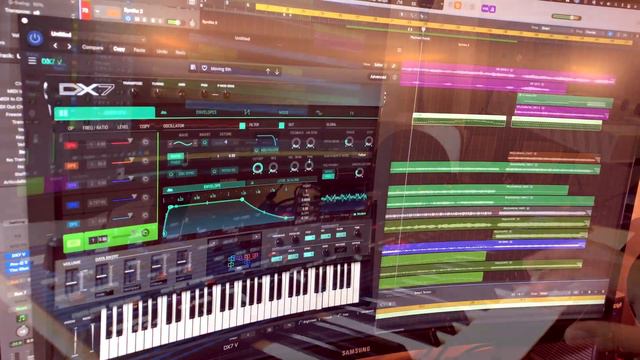The image size is (640, 360).
Task: Click Compare in plugin header
Action: click(93, 47)
